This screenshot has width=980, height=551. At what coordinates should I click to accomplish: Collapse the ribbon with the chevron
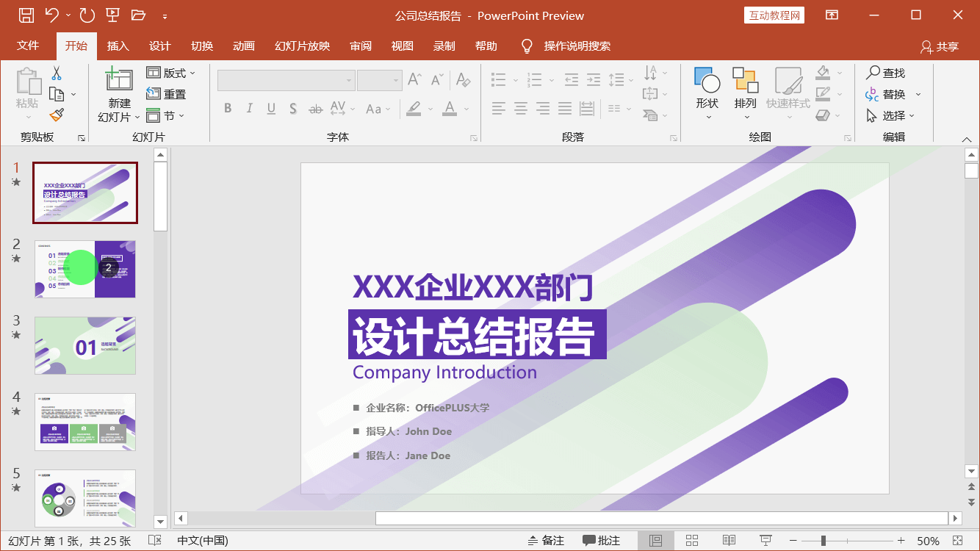(967, 139)
